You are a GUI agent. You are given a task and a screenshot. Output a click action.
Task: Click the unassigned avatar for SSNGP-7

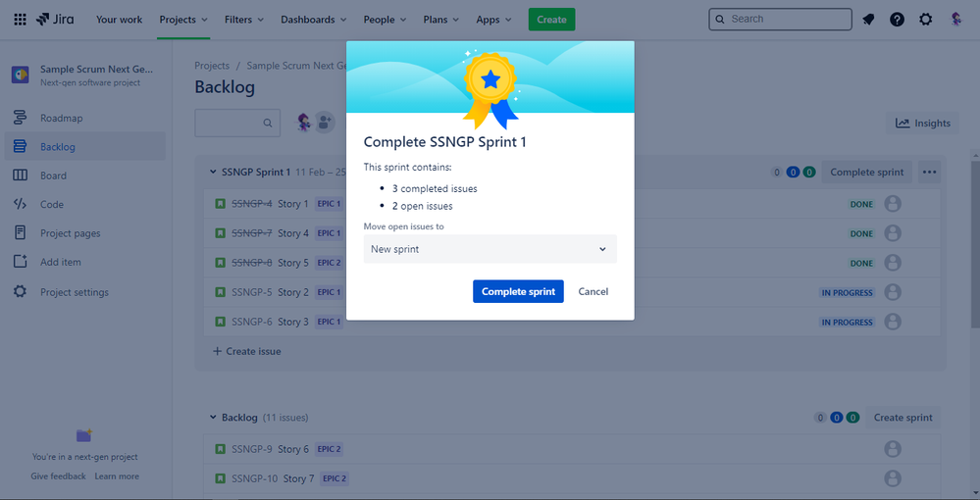click(x=893, y=233)
